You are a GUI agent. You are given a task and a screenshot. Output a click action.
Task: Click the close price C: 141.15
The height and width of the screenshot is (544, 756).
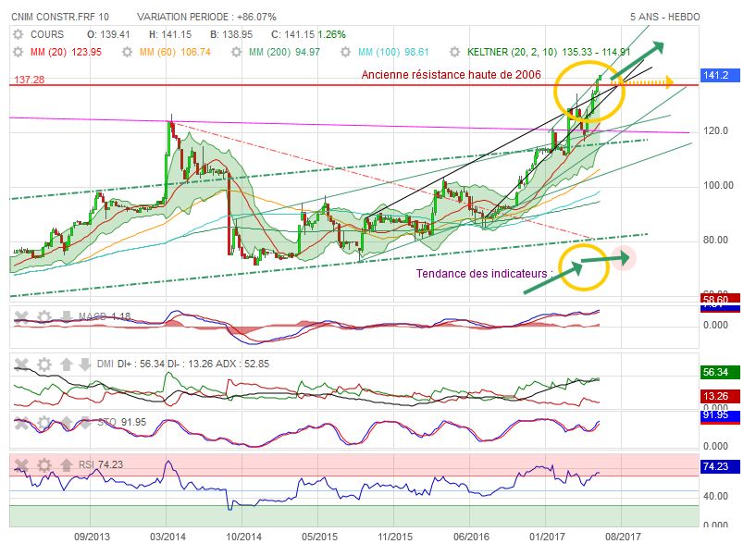coord(292,35)
